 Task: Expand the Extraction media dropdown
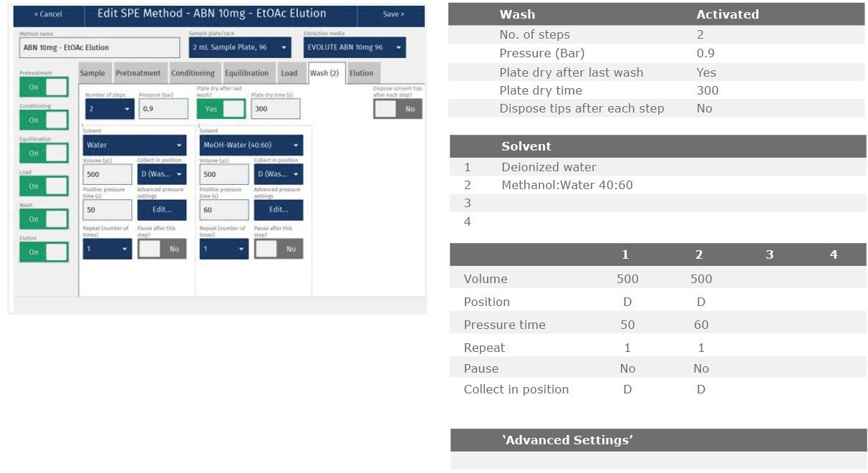tap(355, 48)
